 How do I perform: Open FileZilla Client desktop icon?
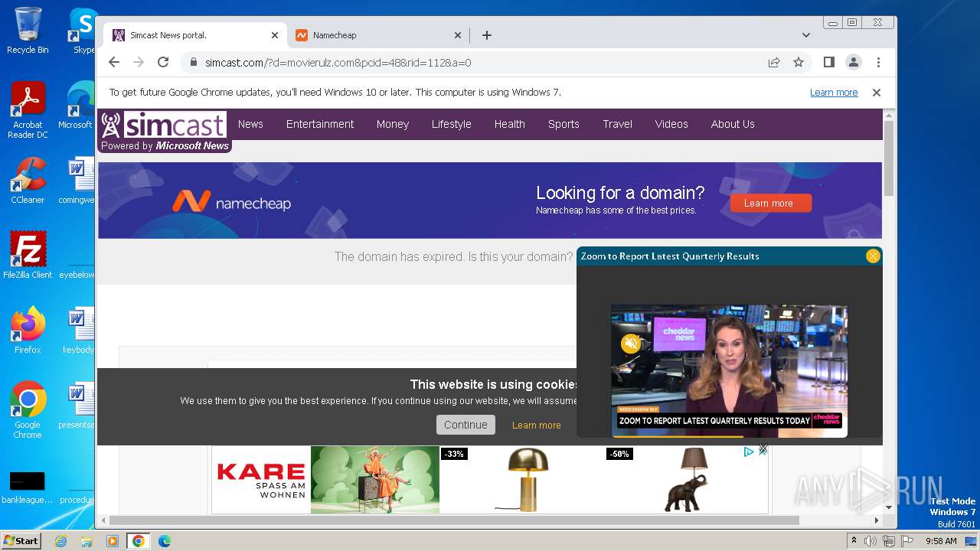28,255
